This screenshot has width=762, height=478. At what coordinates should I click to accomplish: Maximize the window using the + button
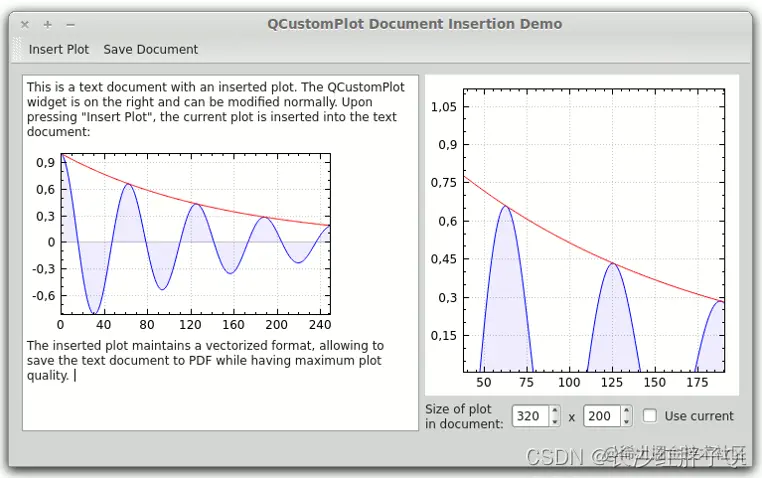click(48, 24)
